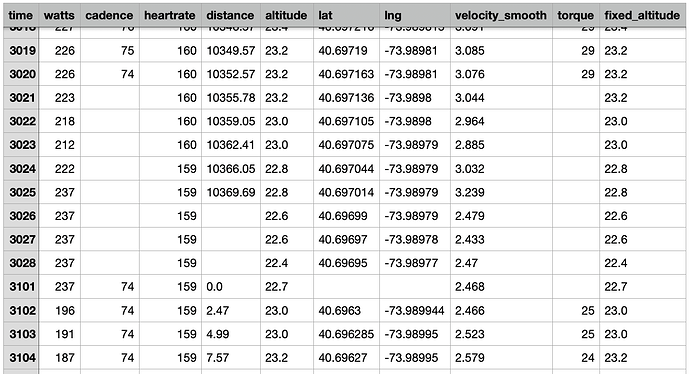The image size is (690, 374).
Task: Select the velocity_smooth column header
Action: point(501,15)
